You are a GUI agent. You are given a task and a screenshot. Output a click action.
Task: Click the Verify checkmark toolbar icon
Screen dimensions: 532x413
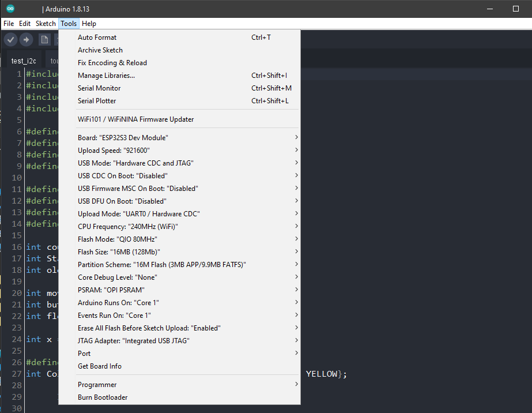pyautogui.click(x=10, y=40)
